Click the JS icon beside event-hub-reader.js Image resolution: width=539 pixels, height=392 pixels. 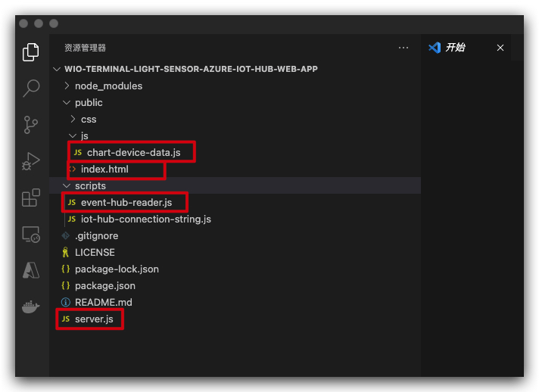click(x=72, y=202)
